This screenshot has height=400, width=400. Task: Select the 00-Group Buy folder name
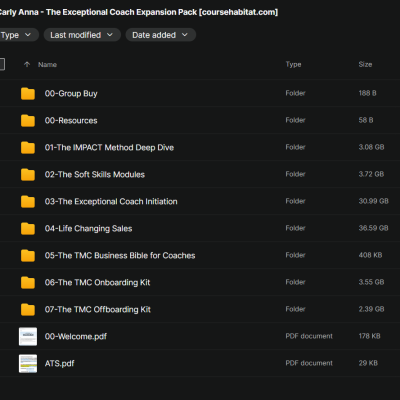pos(71,94)
